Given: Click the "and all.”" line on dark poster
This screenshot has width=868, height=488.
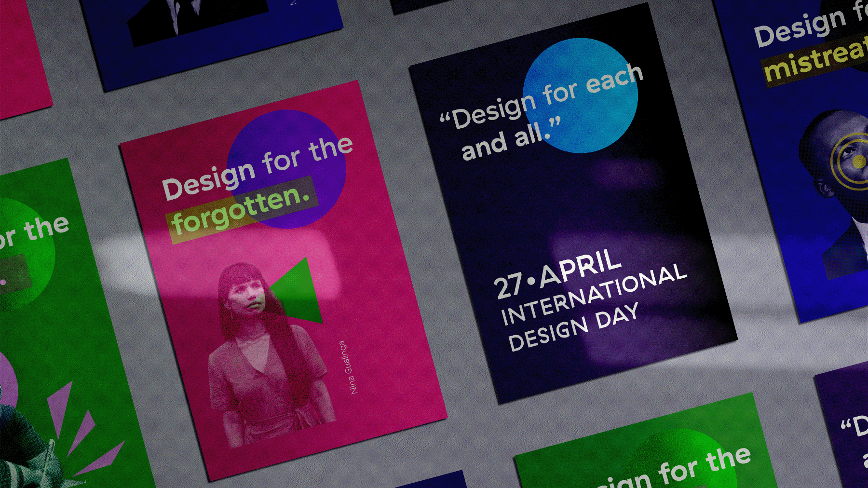Looking at the screenshot, I should [511, 139].
